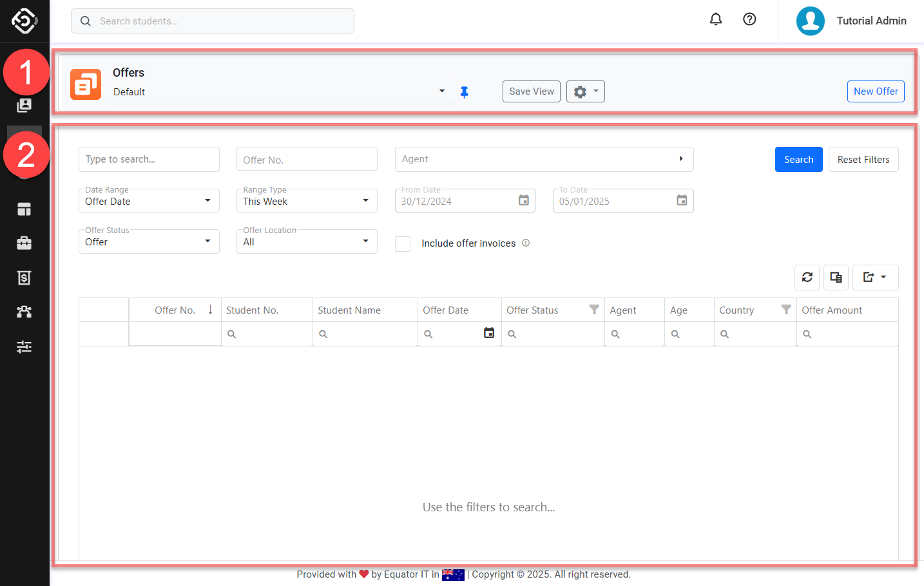This screenshot has height=586, width=924.
Task: Click the New Offer button
Action: [x=875, y=91]
